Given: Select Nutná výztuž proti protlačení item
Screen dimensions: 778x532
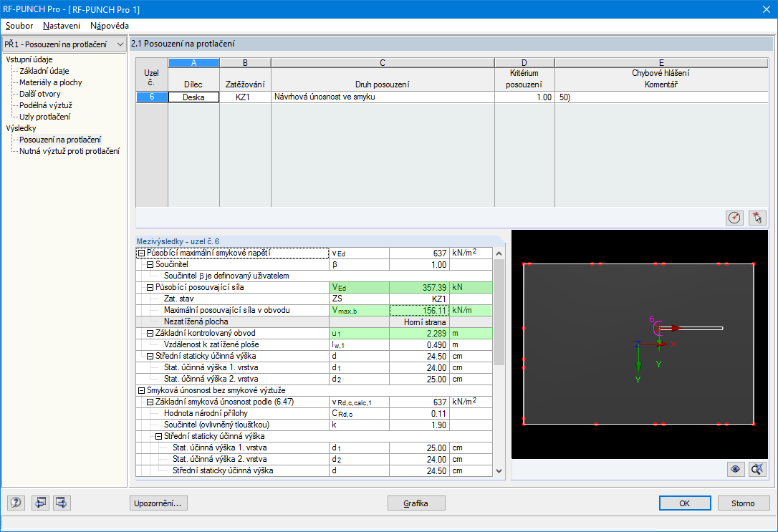Looking at the screenshot, I should coord(69,151).
